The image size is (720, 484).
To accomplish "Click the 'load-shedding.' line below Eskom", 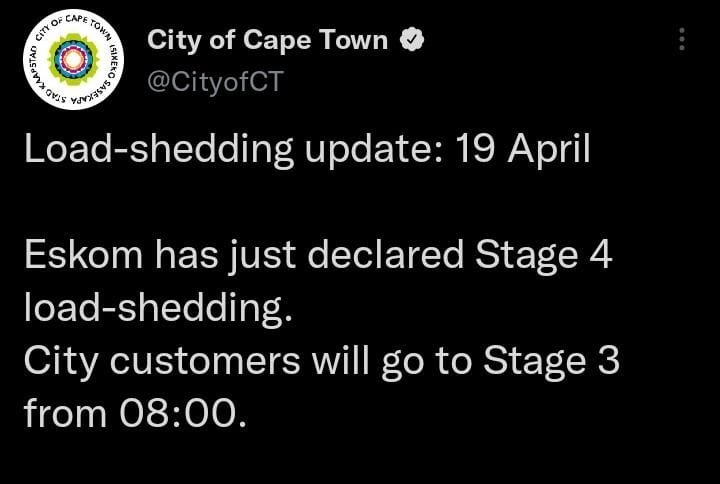I will [158, 309].
